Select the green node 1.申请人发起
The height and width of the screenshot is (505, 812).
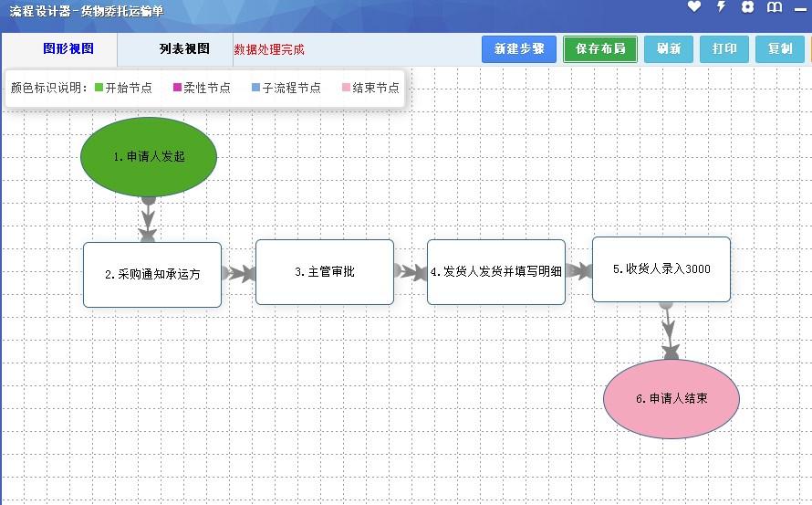tap(149, 156)
